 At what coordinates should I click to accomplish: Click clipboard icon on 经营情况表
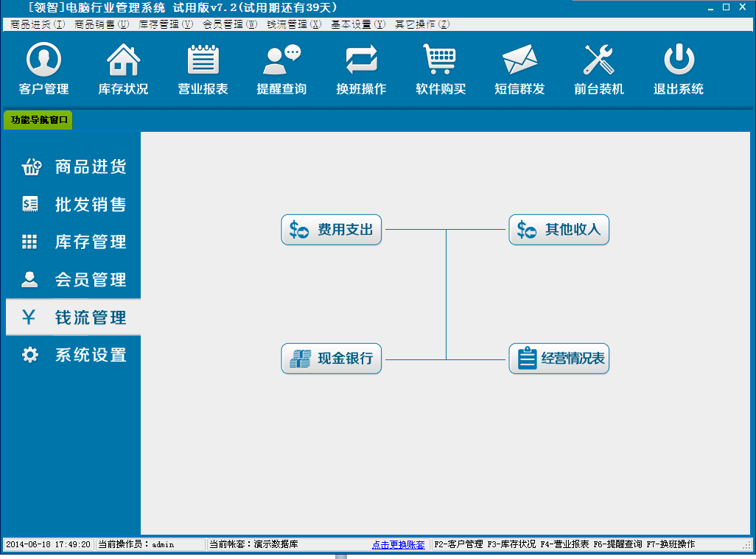pos(527,359)
